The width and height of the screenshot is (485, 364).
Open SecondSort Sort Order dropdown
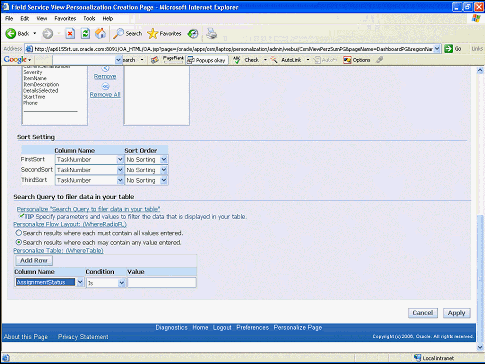[146, 170]
